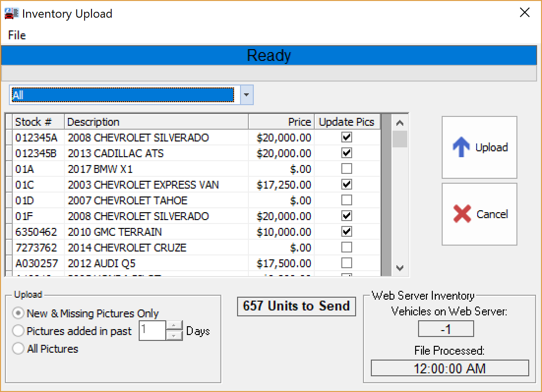Open the File menu
Image resolution: width=542 pixels, height=392 pixels.
tap(16, 35)
